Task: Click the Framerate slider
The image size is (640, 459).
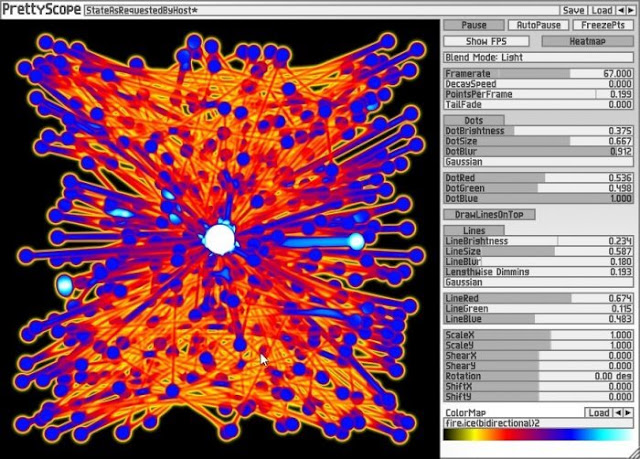Action: (538, 74)
